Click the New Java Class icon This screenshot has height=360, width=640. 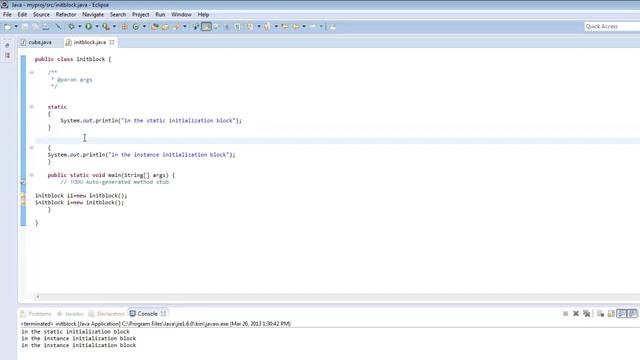pos(136,27)
